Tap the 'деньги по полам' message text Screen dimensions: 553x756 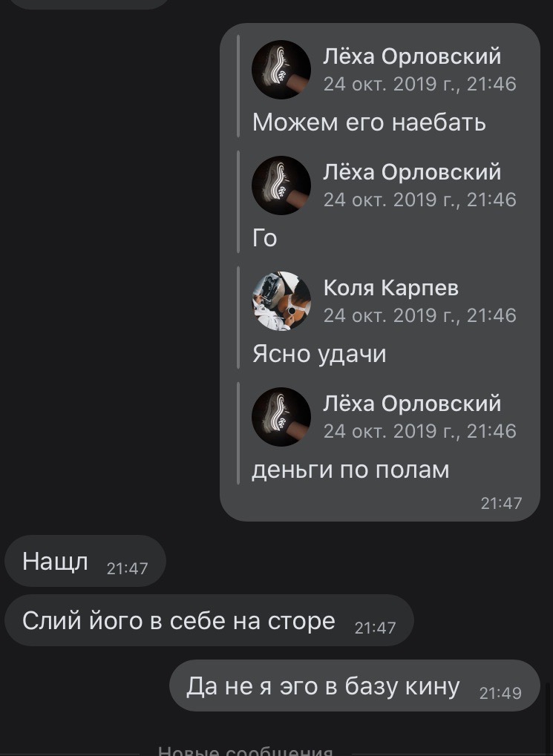pyautogui.click(x=350, y=470)
